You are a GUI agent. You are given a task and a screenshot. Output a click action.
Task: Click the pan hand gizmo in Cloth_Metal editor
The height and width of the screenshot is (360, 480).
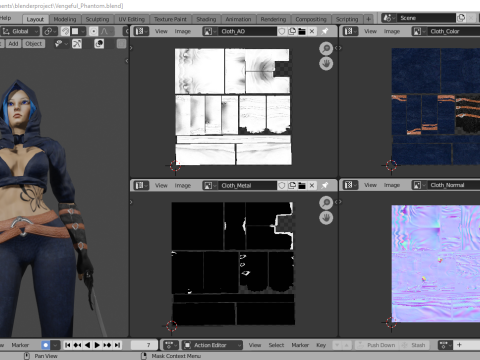[x=326, y=218]
